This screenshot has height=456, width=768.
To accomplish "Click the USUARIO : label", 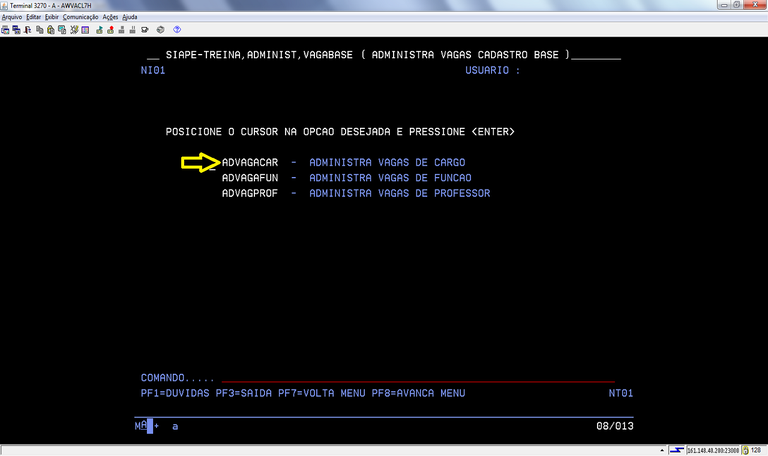I will [x=493, y=71].
